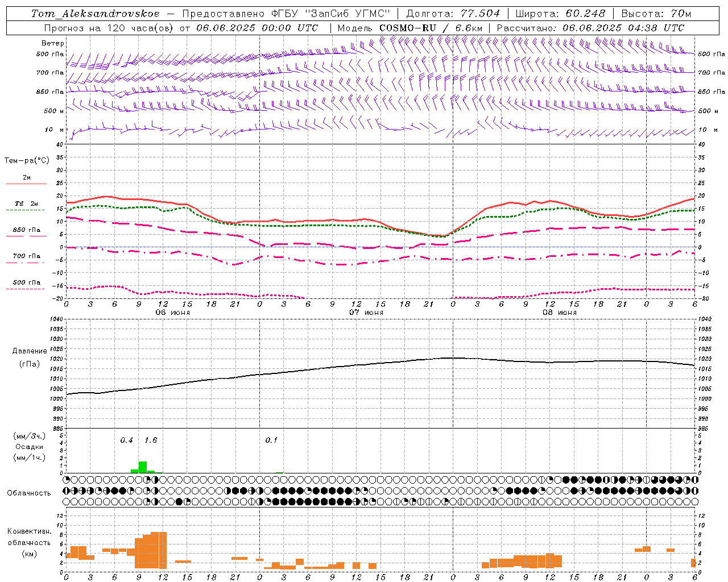Click the Td 2м legend entry

tap(27, 203)
